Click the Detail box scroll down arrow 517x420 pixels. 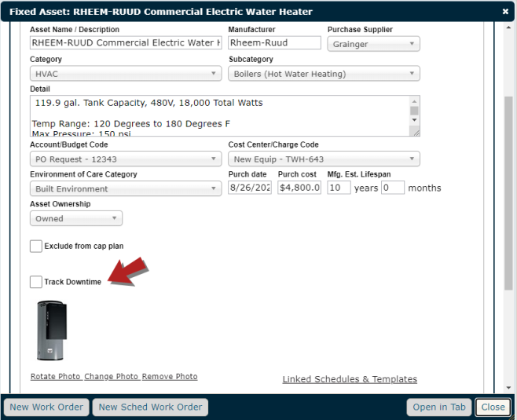(x=414, y=120)
